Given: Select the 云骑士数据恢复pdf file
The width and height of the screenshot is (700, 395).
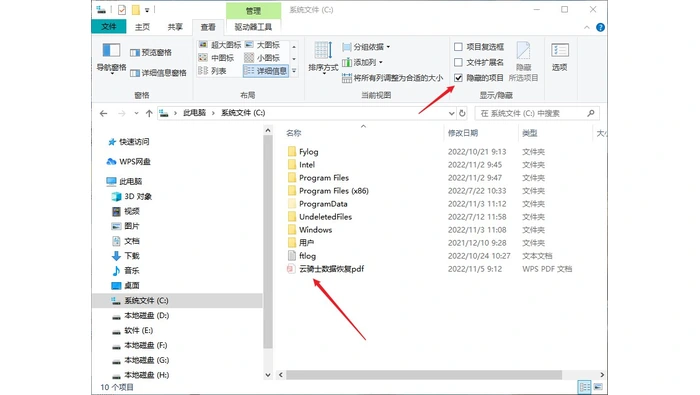Looking at the screenshot, I should point(331,269).
